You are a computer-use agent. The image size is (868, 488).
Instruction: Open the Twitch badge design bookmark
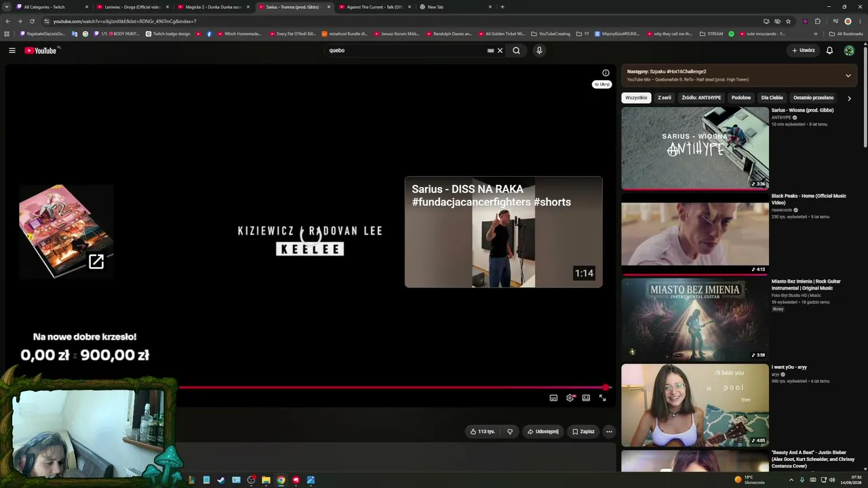coord(168,34)
